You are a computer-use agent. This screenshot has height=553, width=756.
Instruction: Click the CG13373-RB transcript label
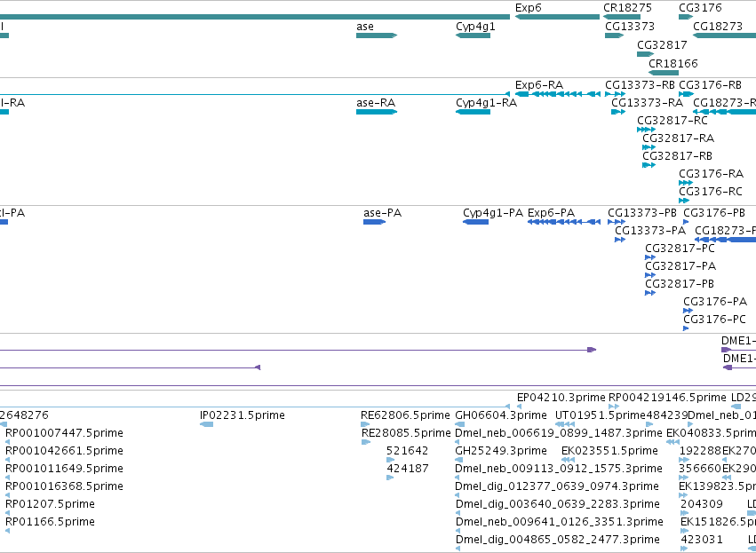click(x=640, y=85)
